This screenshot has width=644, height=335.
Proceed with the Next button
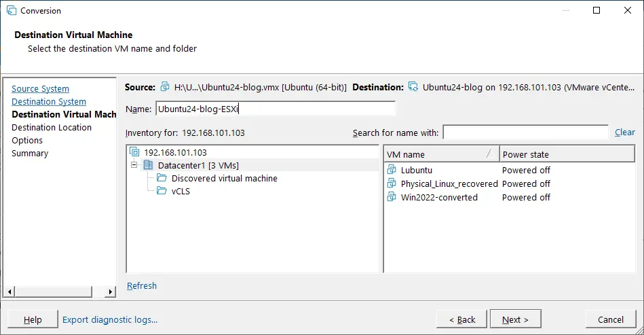pos(516,319)
